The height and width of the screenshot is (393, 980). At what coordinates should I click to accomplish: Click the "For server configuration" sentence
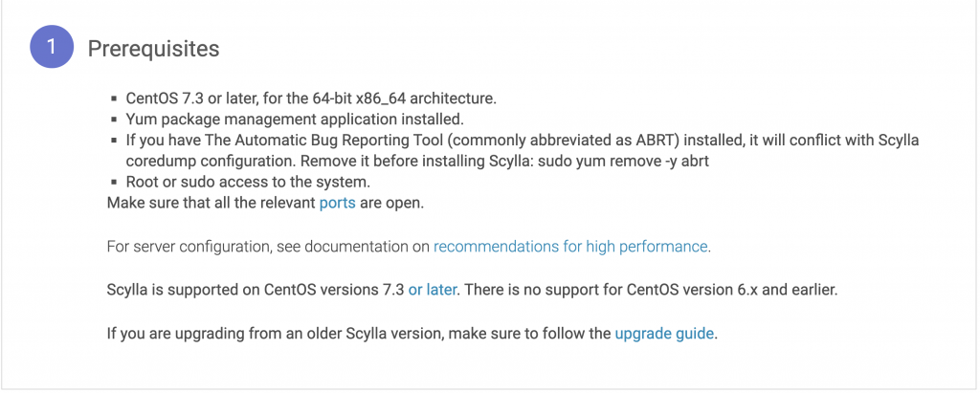click(x=409, y=246)
